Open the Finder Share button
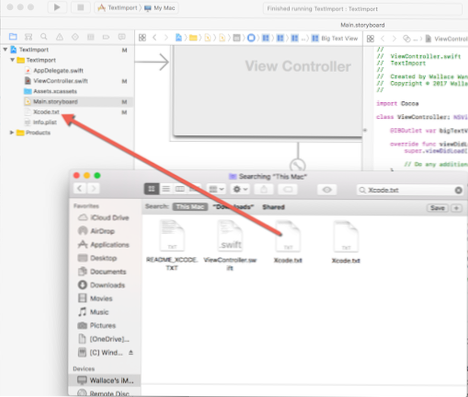This screenshot has width=468, height=397. (264, 189)
